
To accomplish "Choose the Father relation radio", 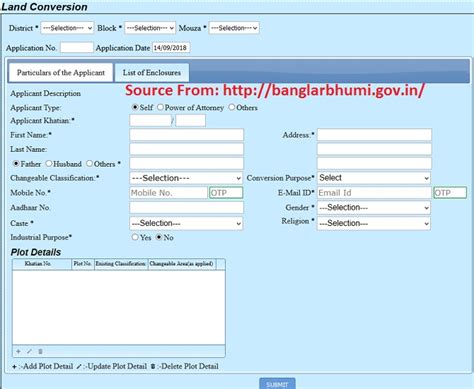I will pos(16,164).
